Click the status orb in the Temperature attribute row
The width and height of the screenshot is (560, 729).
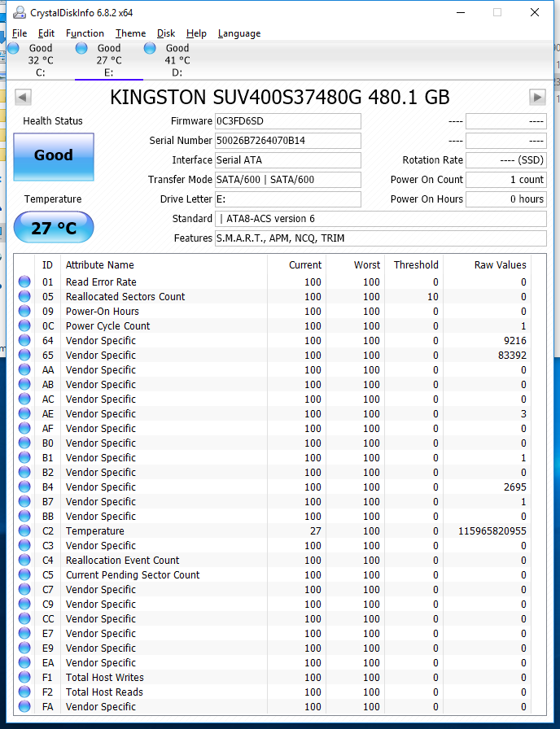coord(24,531)
